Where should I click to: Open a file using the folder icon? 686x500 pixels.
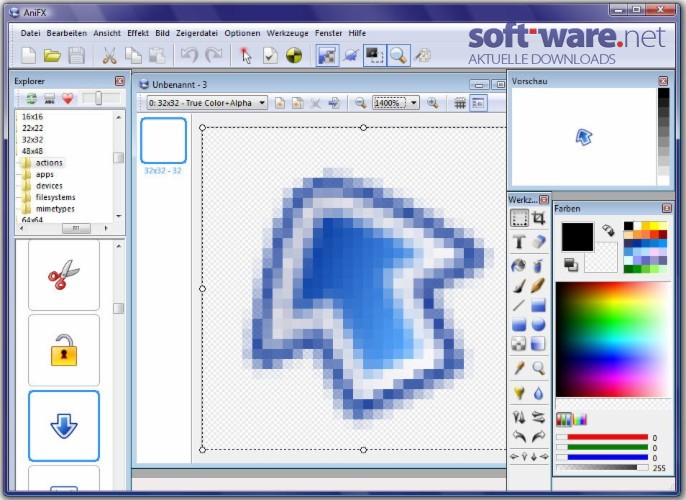(x=52, y=56)
